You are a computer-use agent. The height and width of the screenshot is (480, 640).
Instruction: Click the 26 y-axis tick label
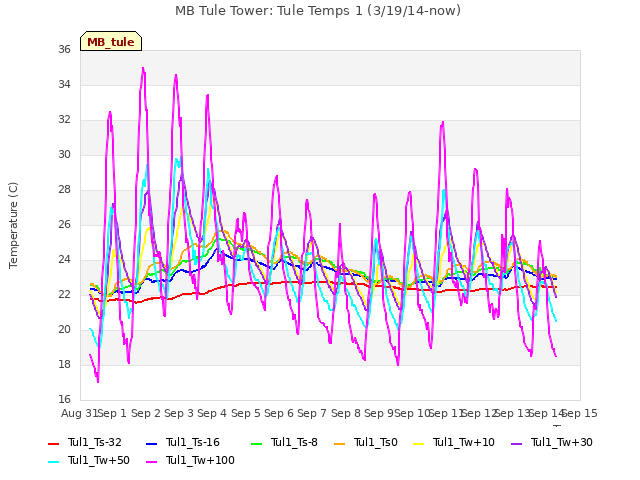tap(64, 224)
